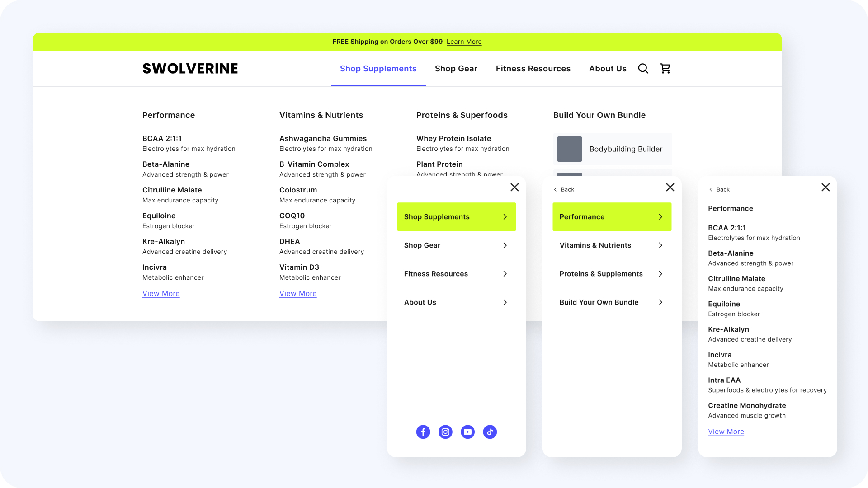Click the desktop Performance column heading
This screenshot has width=868, height=488.
pyautogui.click(x=169, y=115)
